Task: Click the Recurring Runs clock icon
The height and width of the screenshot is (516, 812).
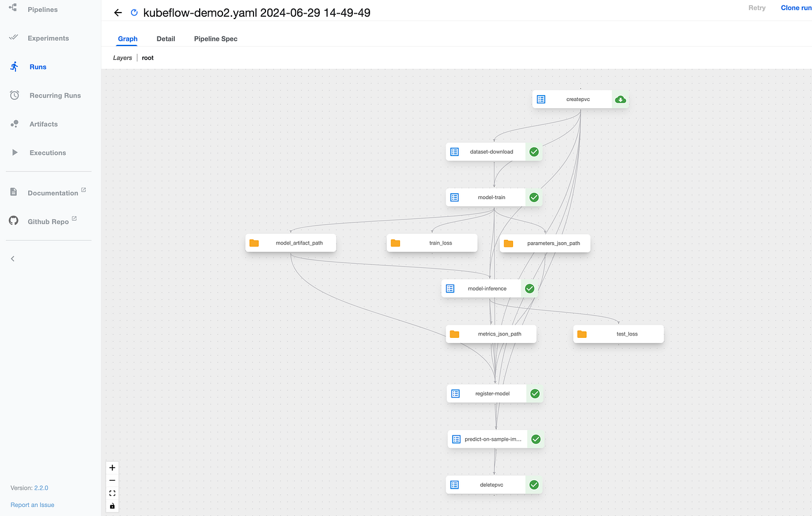Action: pyautogui.click(x=14, y=95)
